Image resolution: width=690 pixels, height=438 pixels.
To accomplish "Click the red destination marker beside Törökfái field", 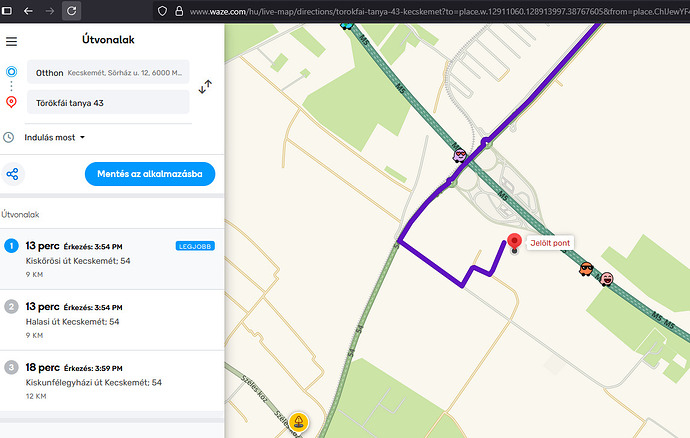I will pos(11,102).
